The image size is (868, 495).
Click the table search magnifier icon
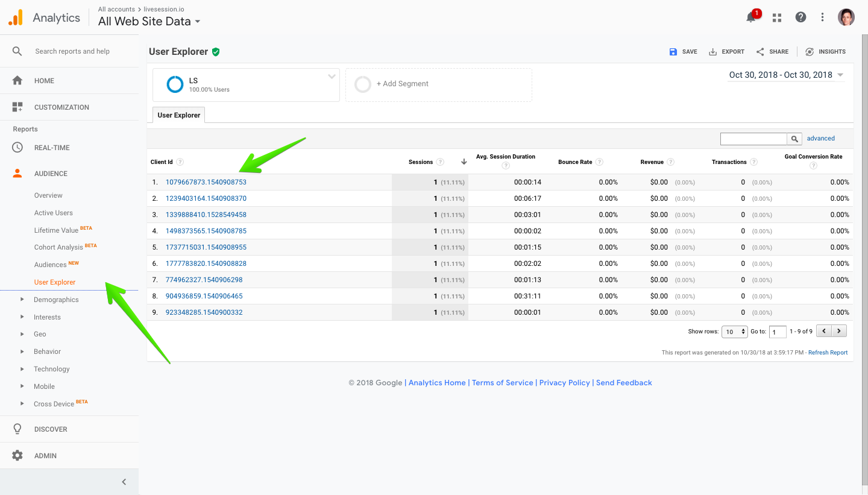794,138
